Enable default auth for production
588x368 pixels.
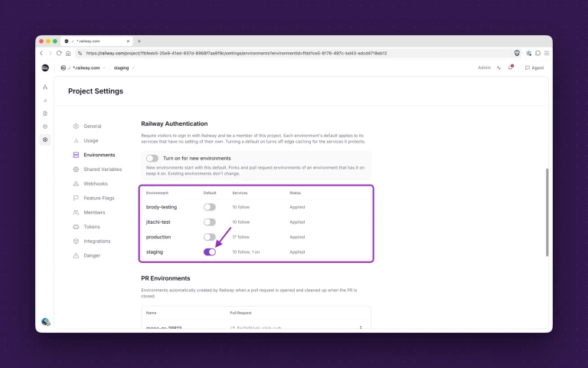pos(210,237)
